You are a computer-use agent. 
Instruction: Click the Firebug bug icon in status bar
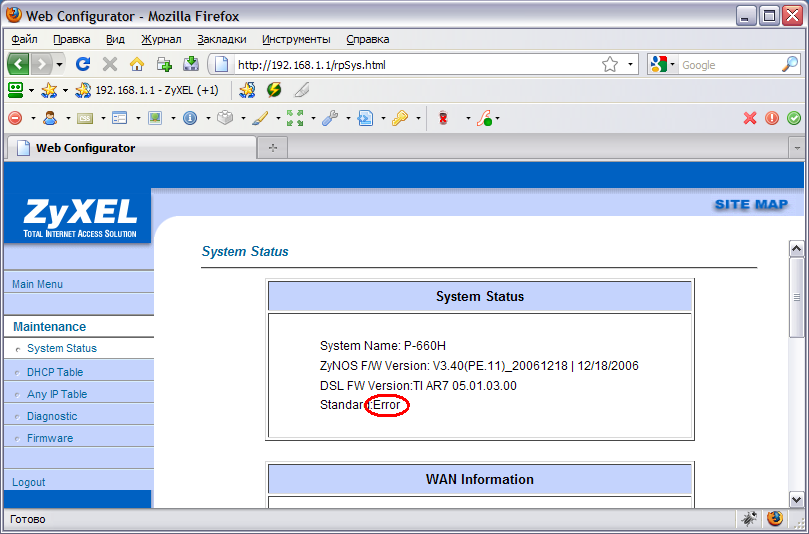(x=749, y=519)
